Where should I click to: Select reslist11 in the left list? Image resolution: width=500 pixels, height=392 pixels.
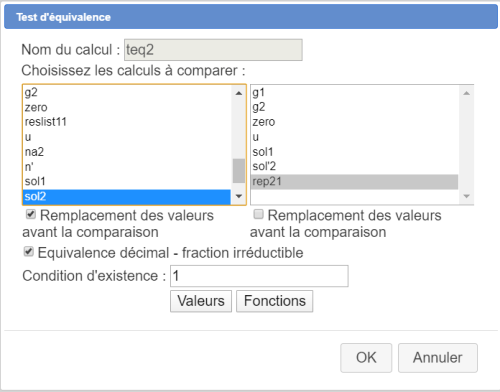[127, 122]
